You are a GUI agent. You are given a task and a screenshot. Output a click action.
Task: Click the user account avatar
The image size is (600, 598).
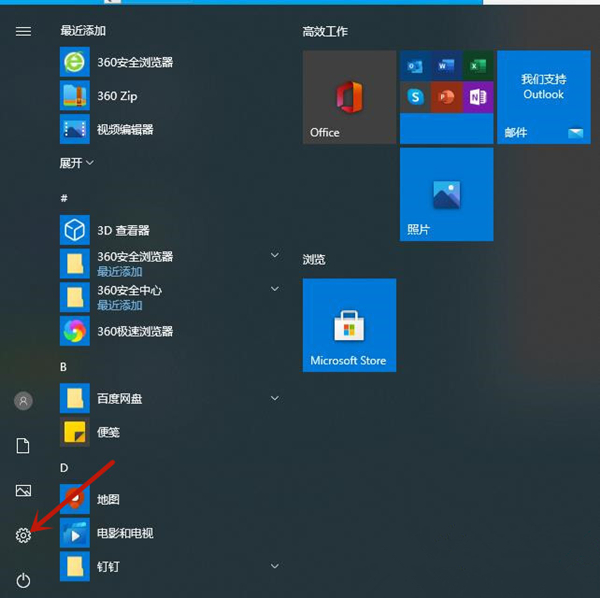click(x=23, y=400)
